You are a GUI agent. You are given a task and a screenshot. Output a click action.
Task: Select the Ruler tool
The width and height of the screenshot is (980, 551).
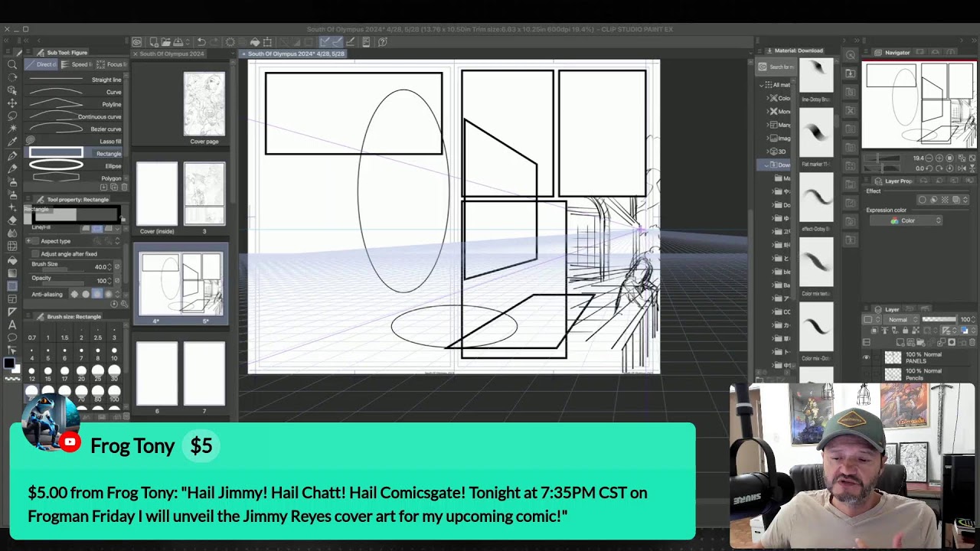pos(12,311)
